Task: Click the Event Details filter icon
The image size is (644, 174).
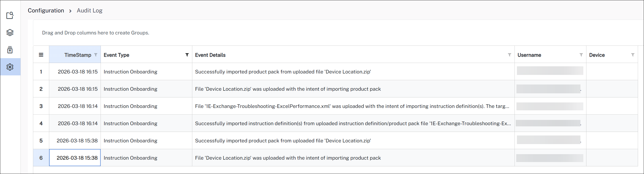Action: tap(509, 55)
